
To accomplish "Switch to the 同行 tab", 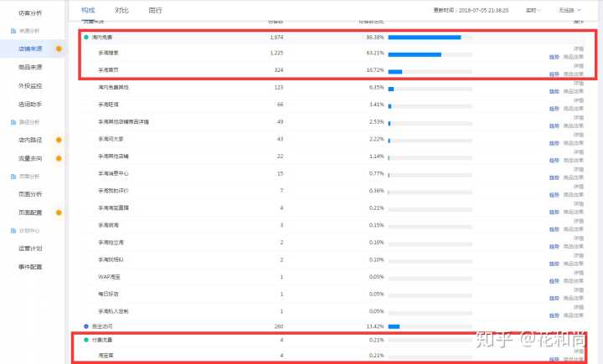I will pos(155,10).
